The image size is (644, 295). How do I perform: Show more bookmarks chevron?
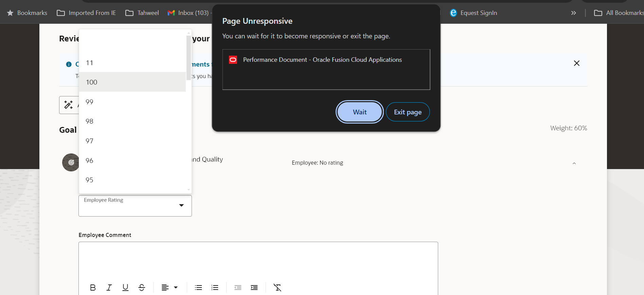click(573, 13)
